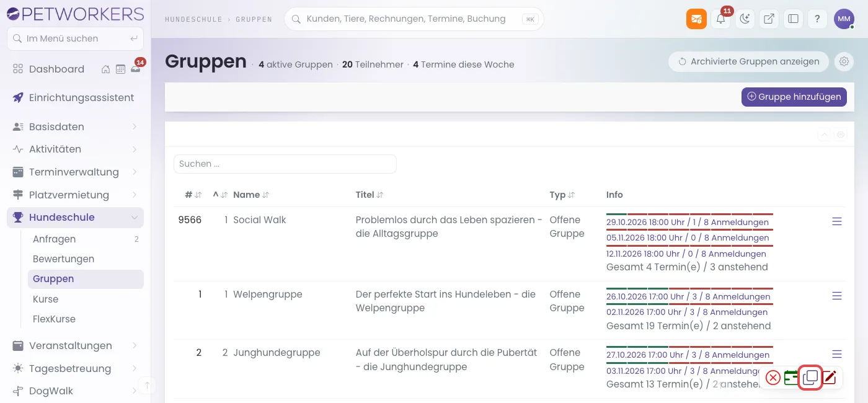This screenshot has height=403, width=868.
Task: Open the 02.11.2026 17:00 Uhr appointment link
Action: click(x=687, y=312)
